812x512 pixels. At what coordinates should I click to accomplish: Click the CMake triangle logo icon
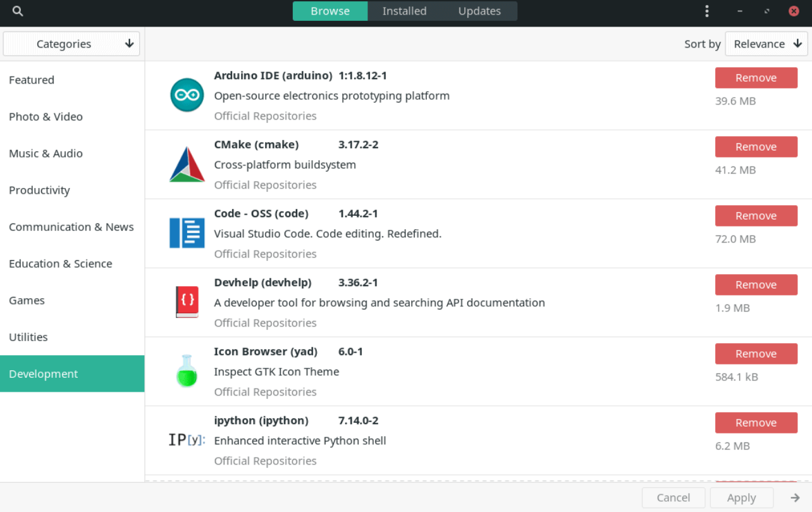(187, 164)
